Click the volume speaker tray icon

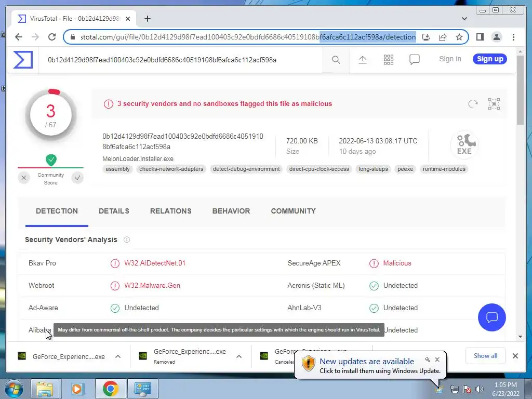point(479,389)
